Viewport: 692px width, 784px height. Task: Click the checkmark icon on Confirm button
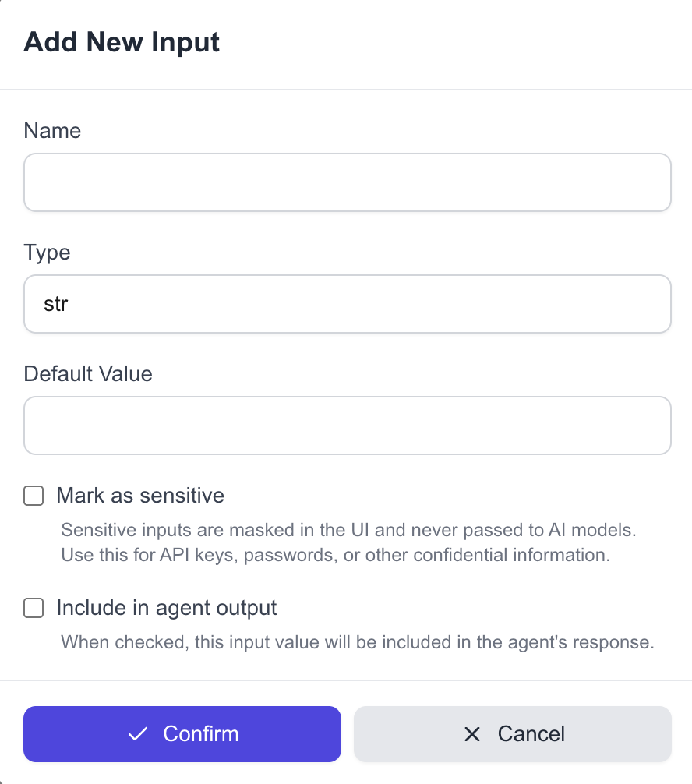(138, 733)
